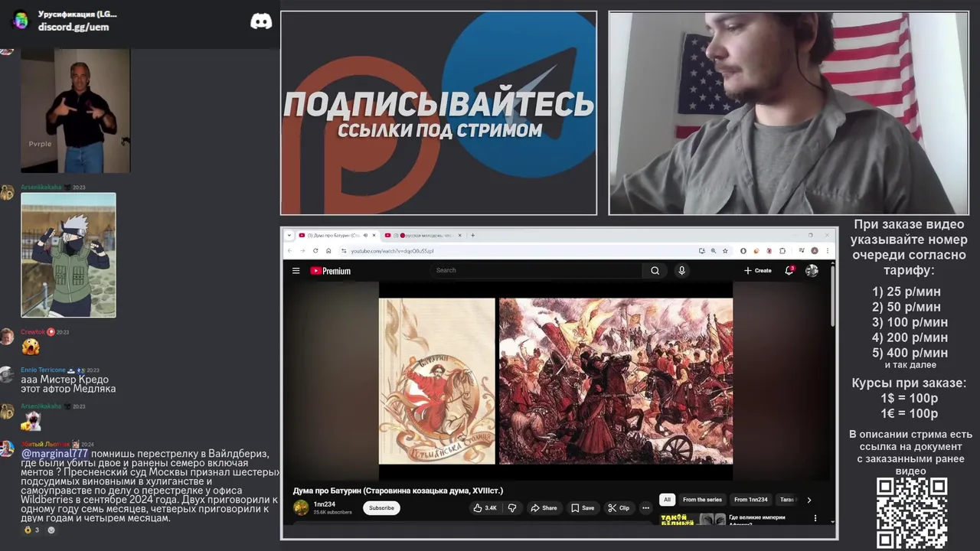
Task: Click the Share button
Action: [544, 507]
